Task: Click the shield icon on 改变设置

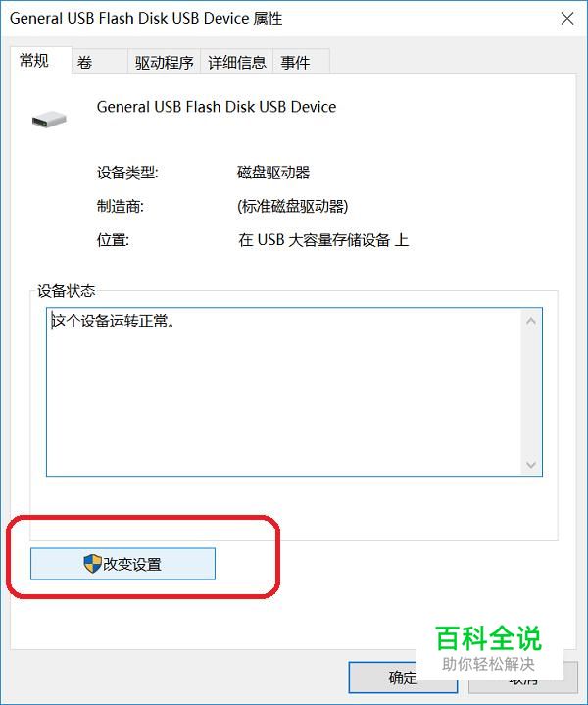Action: point(92,564)
